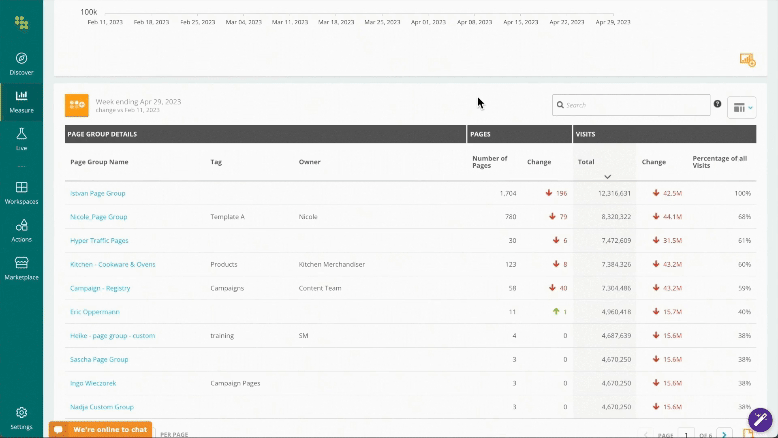Viewport: 778px width, 438px height.
Task: Open Hyper Traffic Pages link
Action: click(99, 241)
